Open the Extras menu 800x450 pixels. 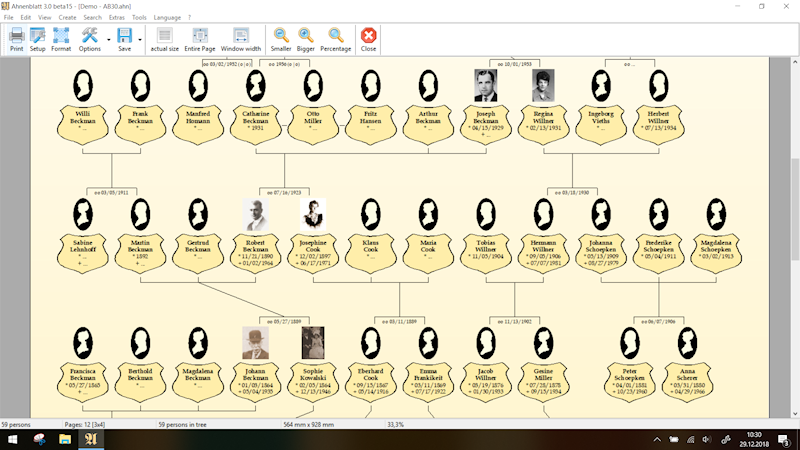click(116, 17)
